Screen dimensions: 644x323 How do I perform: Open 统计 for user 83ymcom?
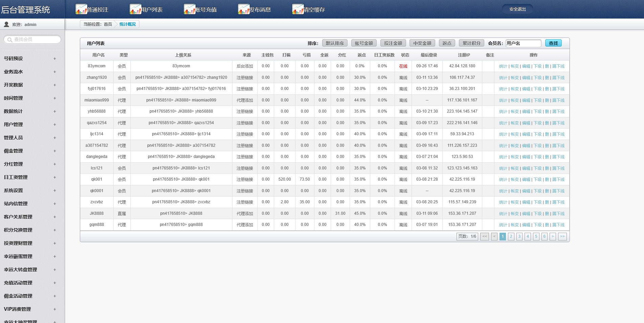click(x=503, y=66)
